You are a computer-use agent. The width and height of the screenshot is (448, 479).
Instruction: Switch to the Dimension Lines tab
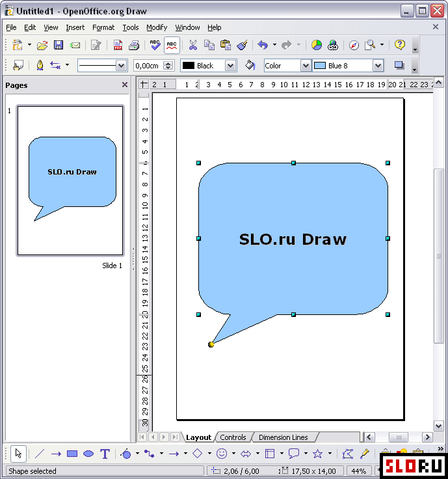(x=283, y=437)
